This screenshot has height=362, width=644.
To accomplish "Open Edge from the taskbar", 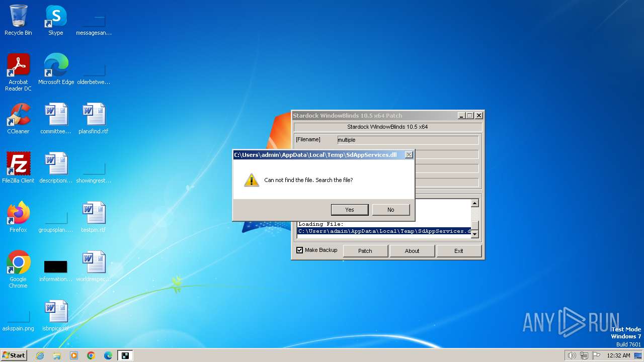I will [x=108, y=355].
